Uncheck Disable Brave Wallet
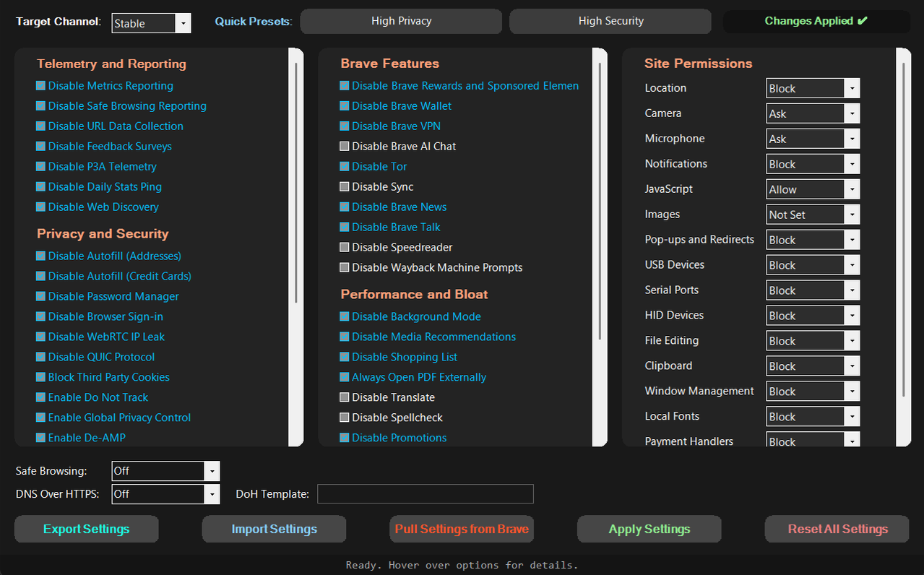Viewport: 924px width, 575px height. tap(396, 106)
